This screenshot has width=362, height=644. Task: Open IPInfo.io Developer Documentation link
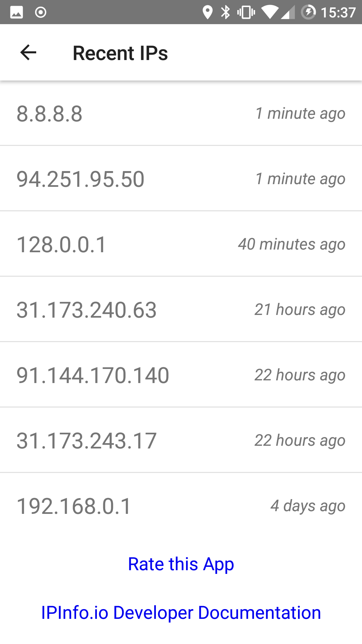(x=181, y=612)
